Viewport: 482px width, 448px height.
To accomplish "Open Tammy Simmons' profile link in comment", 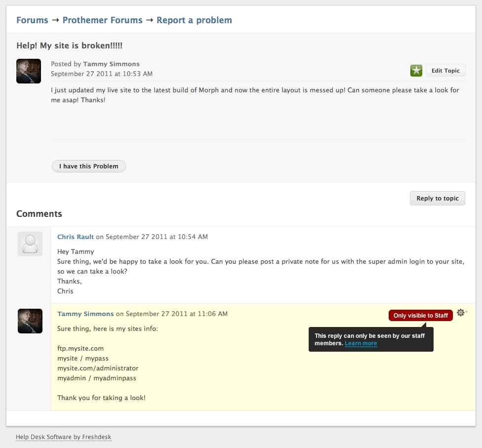I will coord(85,314).
